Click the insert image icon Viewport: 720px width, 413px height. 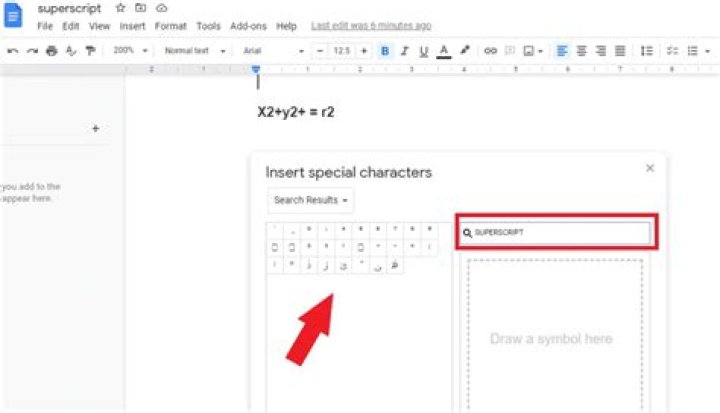point(529,51)
